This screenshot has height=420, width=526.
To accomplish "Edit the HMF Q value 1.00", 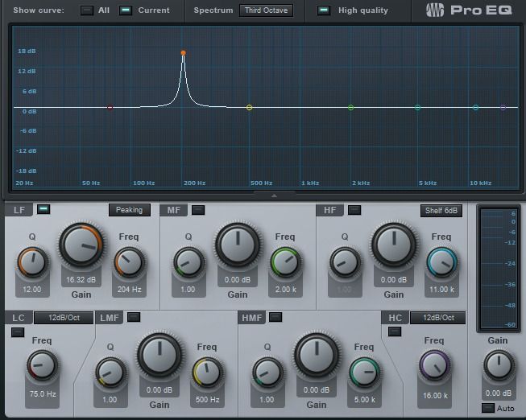I will pyautogui.click(x=267, y=400).
